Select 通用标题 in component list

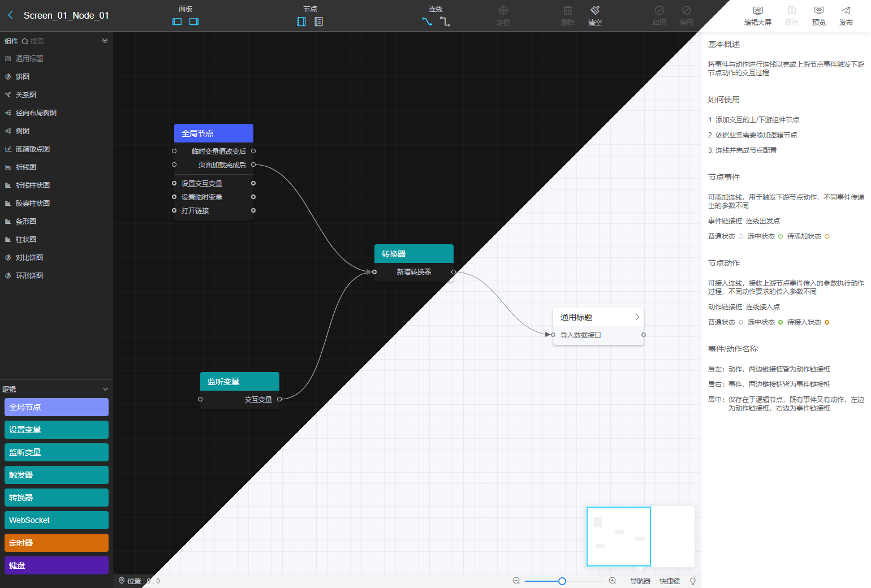[x=57, y=59]
